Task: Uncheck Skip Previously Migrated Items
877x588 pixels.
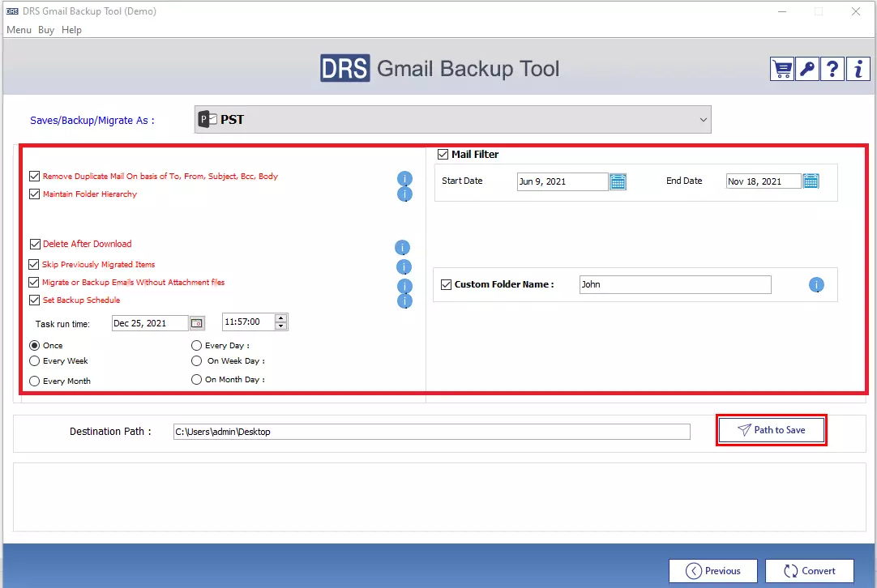Action: pyautogui.click(x=33, y=264)
